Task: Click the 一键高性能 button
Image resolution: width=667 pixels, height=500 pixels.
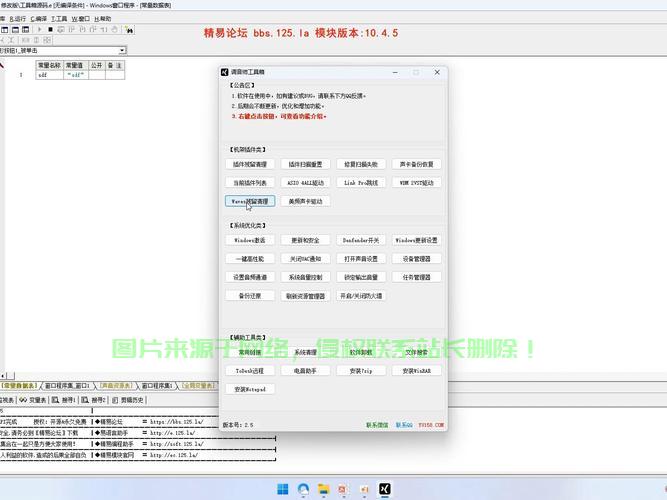Action: [250, 259]
